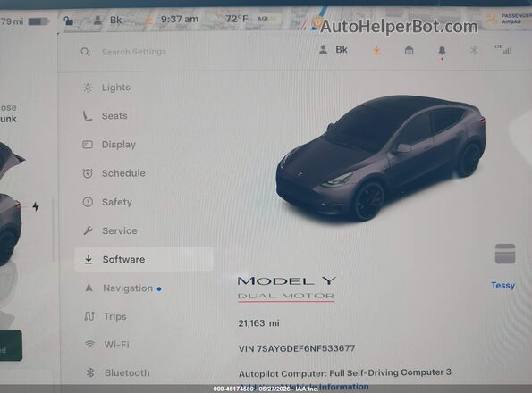532x393 pixels.
Task: Tap the orange software download icon
Action: point(376,51)
